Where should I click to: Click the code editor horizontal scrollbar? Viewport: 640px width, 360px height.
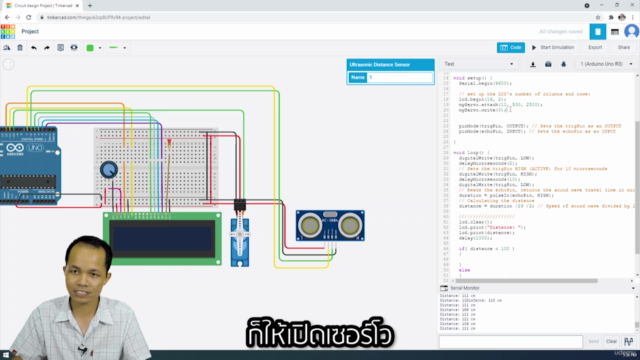coord(527,281)
